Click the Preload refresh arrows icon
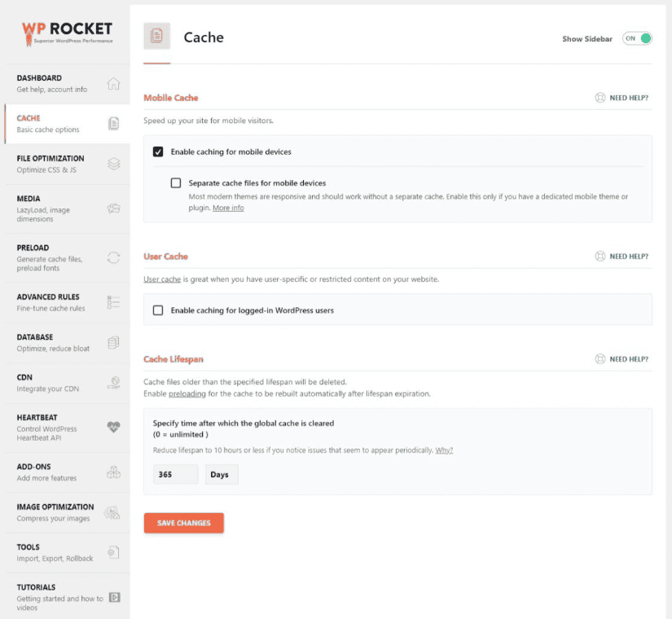Screen dimensions: 672x619 pos(113,257)
